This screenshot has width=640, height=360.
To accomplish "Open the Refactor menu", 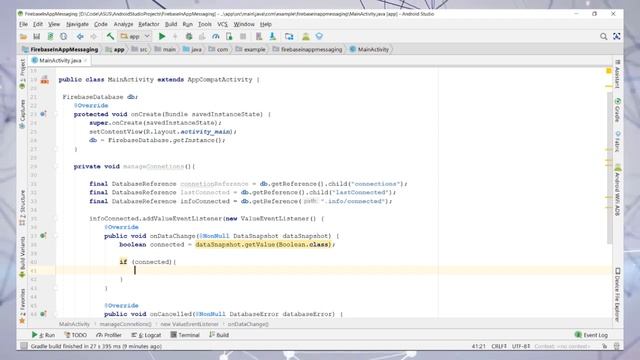I will [x=149, y=24].
